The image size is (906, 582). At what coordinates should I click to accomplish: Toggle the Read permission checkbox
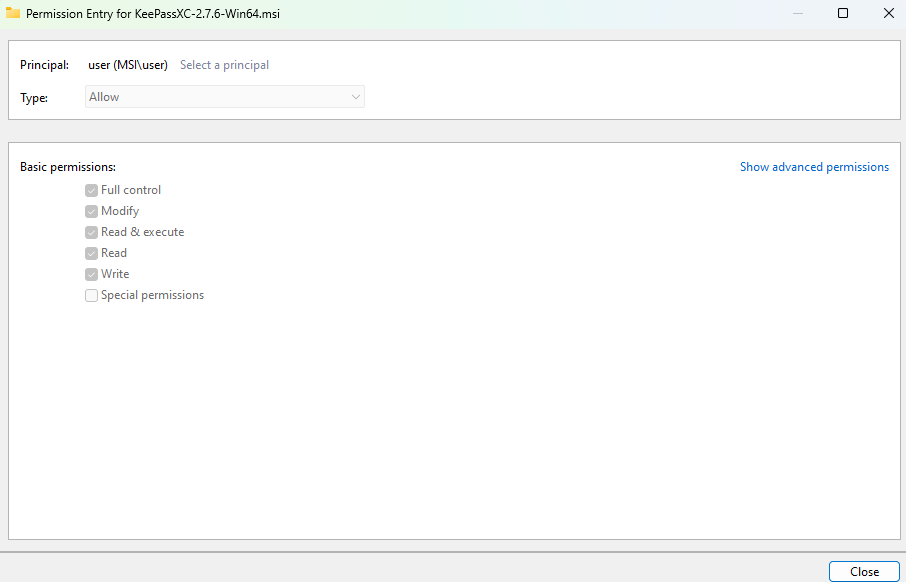tap(91, 253)
